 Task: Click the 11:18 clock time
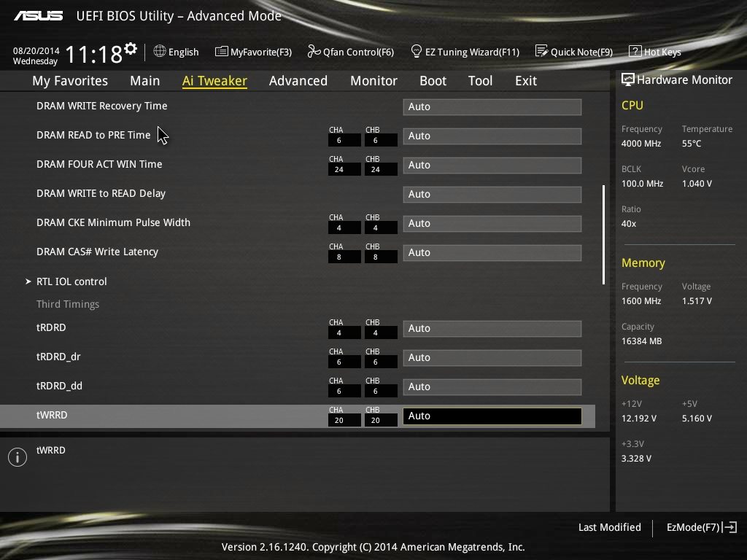coord(93,54)
